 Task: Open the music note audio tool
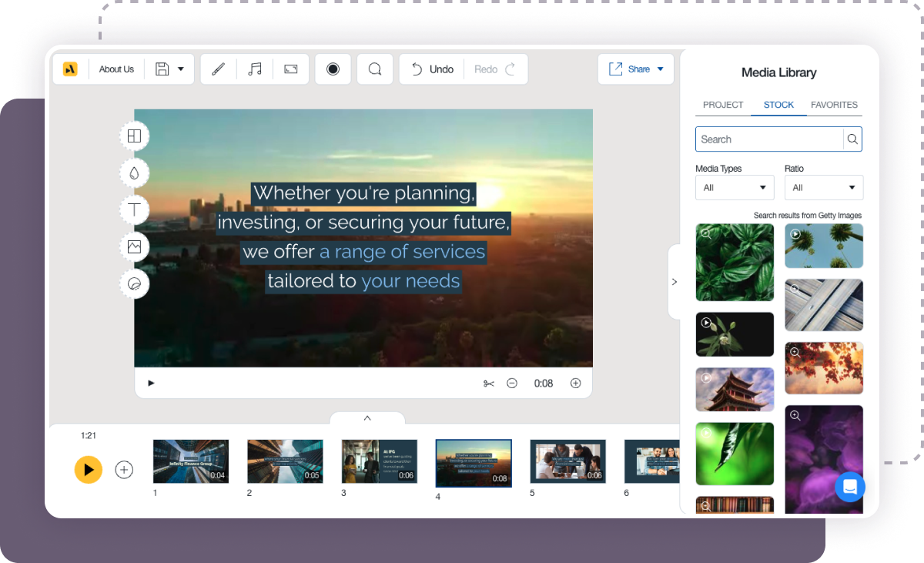pyautogui.click(x=254, y=69)
